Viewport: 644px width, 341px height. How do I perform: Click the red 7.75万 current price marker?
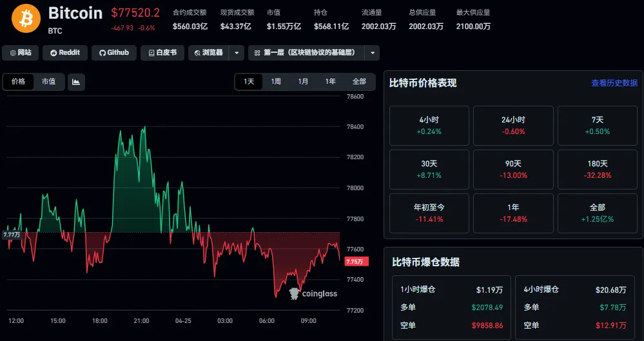coord(356,261)
